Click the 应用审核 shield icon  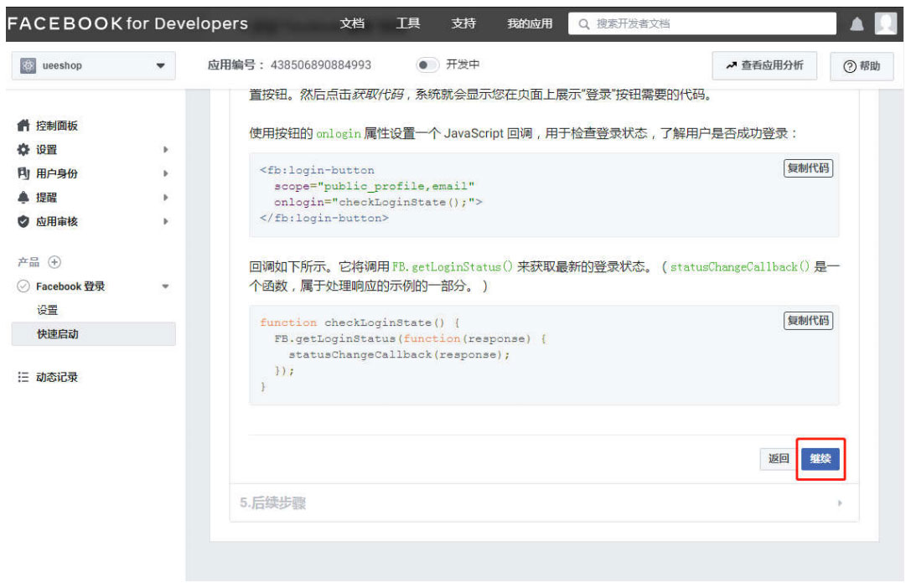[x=23, y=222]
